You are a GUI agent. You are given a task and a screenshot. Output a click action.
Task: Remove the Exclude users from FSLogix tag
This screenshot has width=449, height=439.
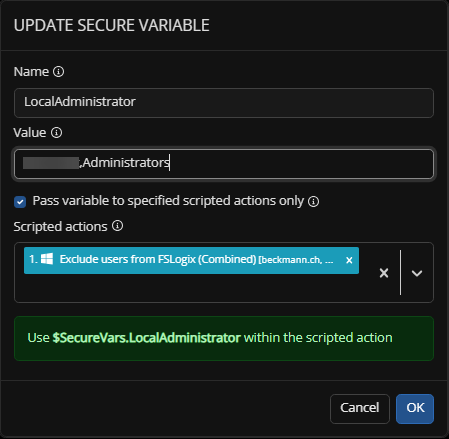349,260
